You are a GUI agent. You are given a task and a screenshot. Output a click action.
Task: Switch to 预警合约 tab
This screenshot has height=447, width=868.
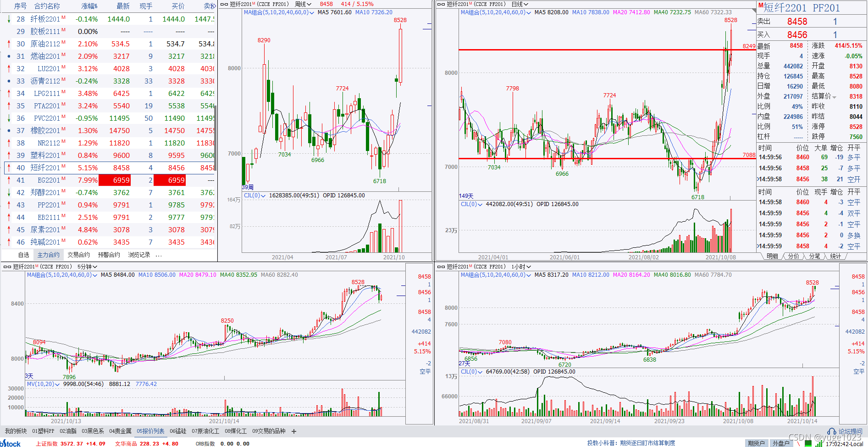tap(109, 255)
